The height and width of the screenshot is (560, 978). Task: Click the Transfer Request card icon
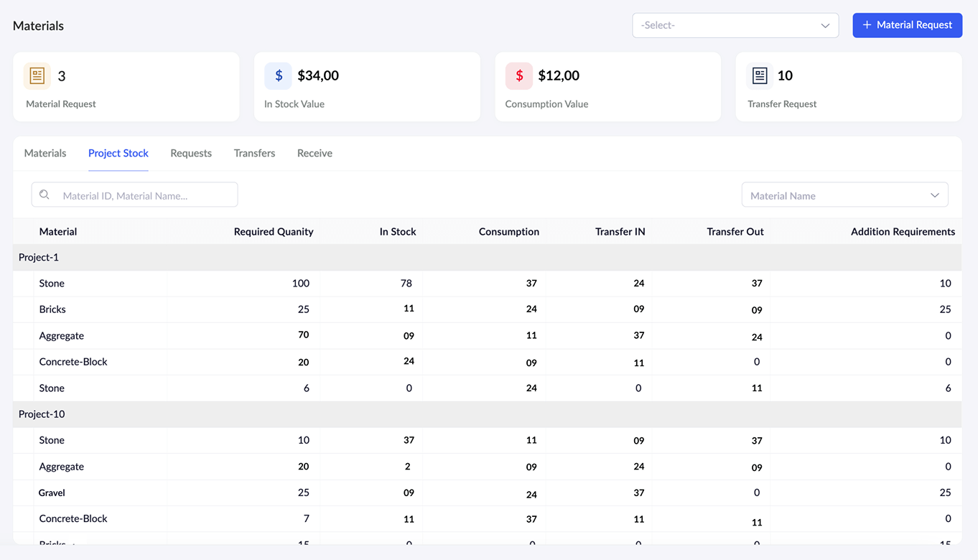(x=760, y=75)
